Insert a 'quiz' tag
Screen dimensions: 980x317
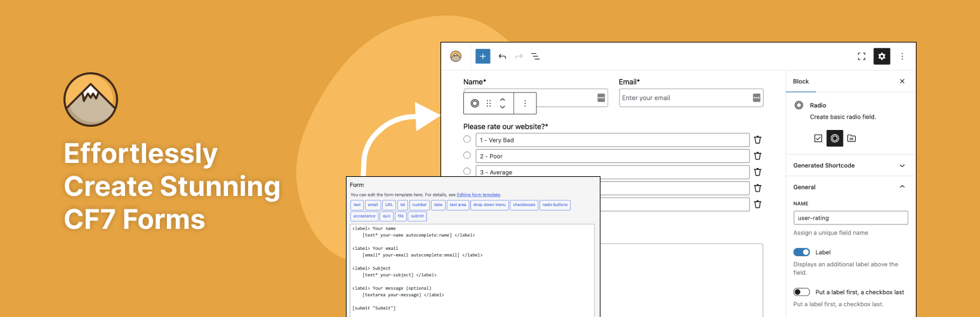[x=387, y=216]
